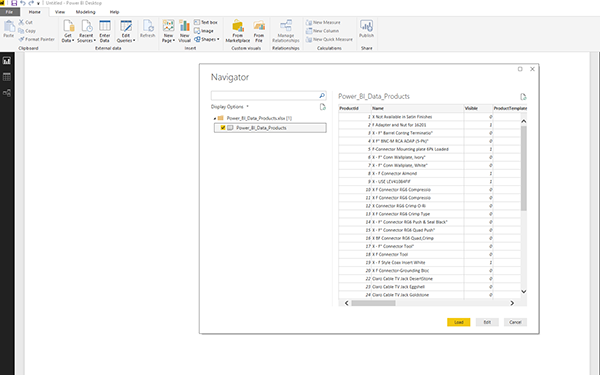This screenshot has height=375, width=600.
Task: Click the Redo icon in title bar
Action: pyautogui.click(x=31, y=3)
